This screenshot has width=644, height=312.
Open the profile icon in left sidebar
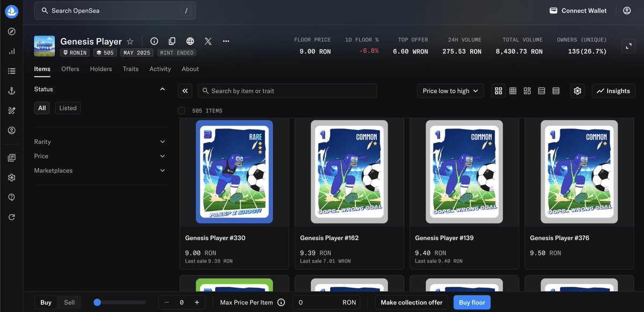click(x=12, y=130)
